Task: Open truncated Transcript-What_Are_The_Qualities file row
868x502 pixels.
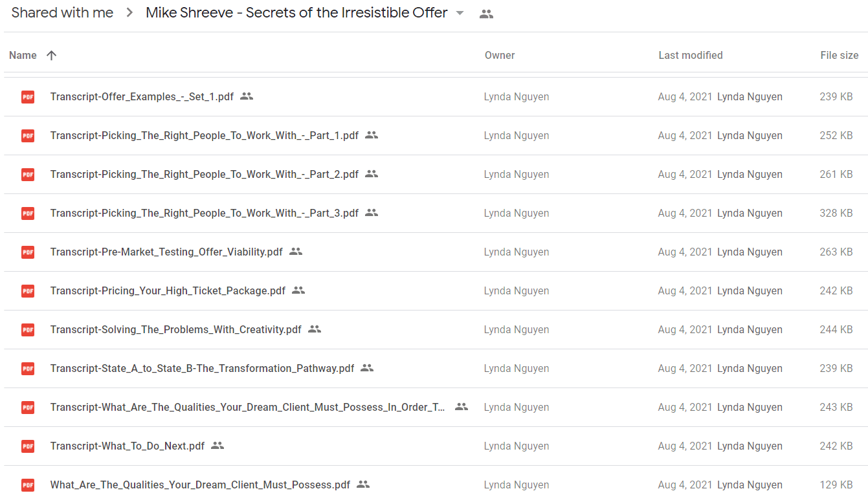Action: click(436, 408)
